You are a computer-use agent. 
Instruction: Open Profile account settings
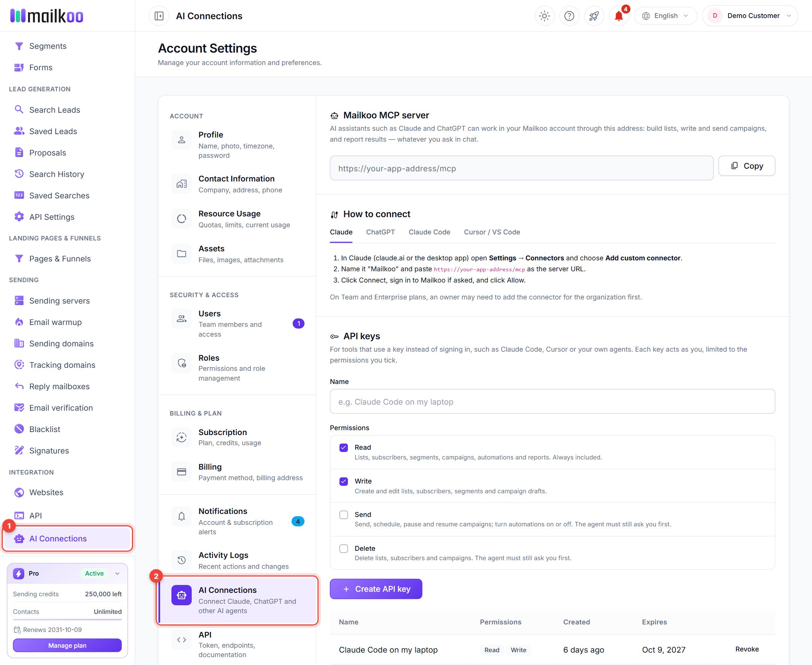[237, 145]
